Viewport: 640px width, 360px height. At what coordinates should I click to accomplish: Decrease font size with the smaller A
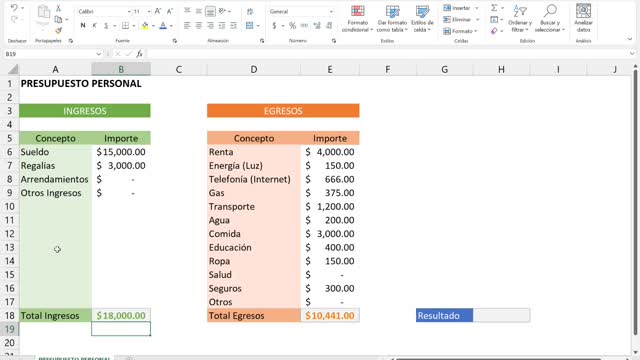[x=170, y=11]
